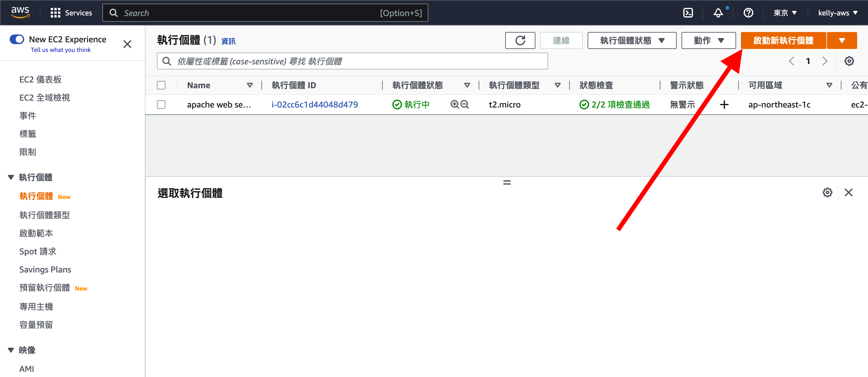
Task: Open details panel settings gear
Action: (x=827, y=192)
